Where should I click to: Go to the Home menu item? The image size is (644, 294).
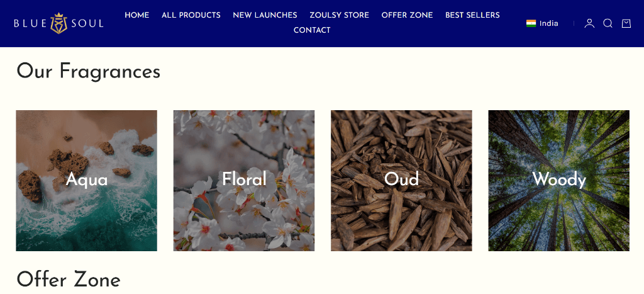click(x=136, y=15)
